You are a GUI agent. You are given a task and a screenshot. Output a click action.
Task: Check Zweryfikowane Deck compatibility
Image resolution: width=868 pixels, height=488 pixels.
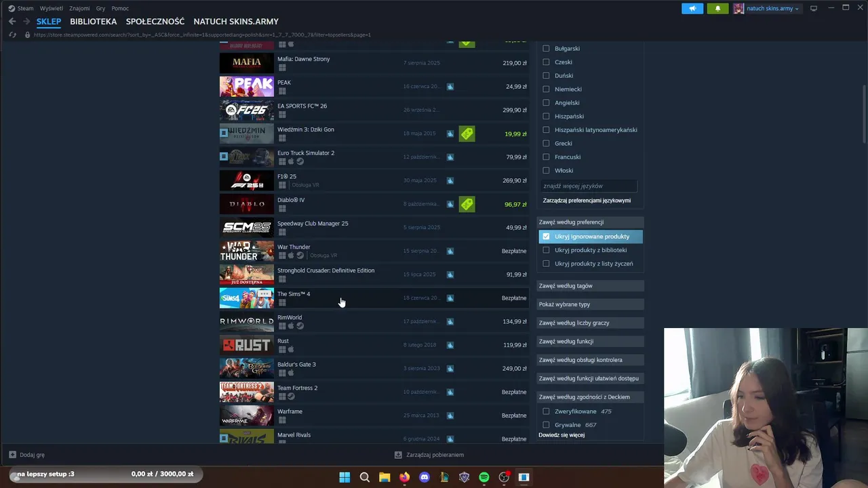tap(546, 411)
